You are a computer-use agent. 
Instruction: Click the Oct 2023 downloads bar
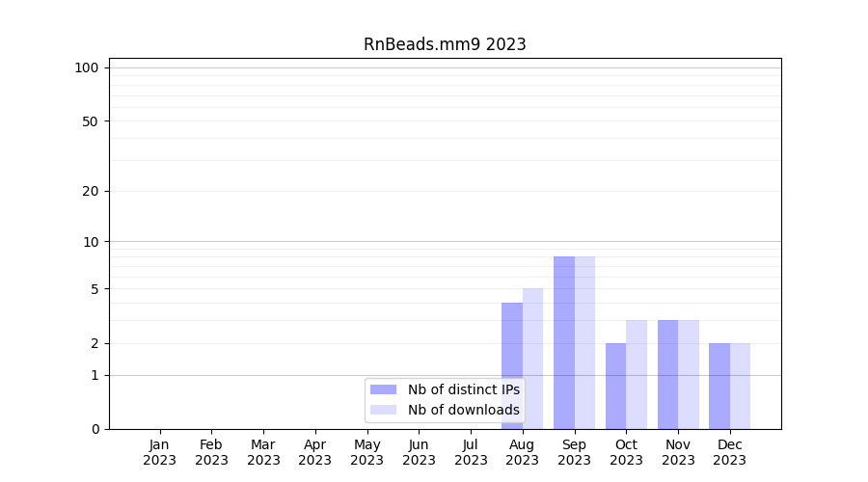tap(637, 374)
